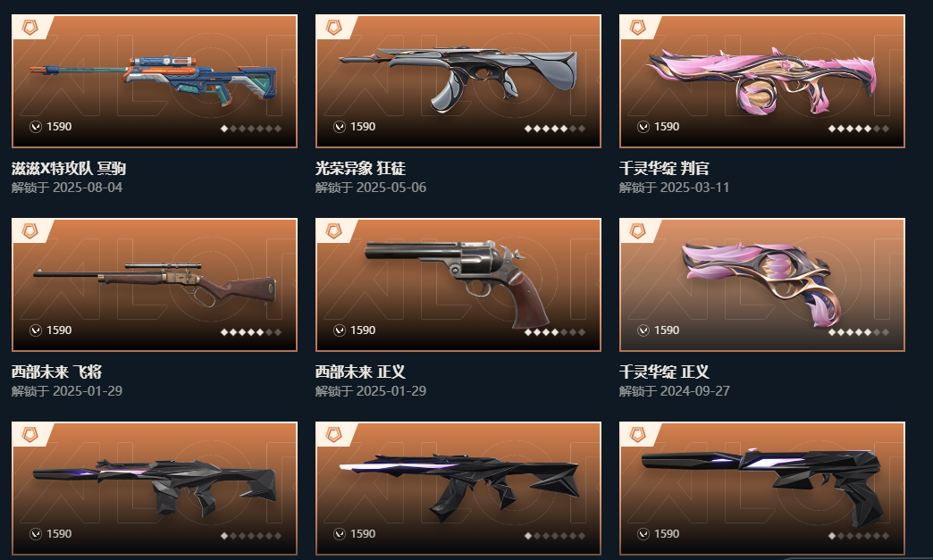The image size is (933, 560).
Task: Click tier badge icon on 滋滋X特攻队 冥驹 card
Action: pyautogui.click(x=29, y=28)
